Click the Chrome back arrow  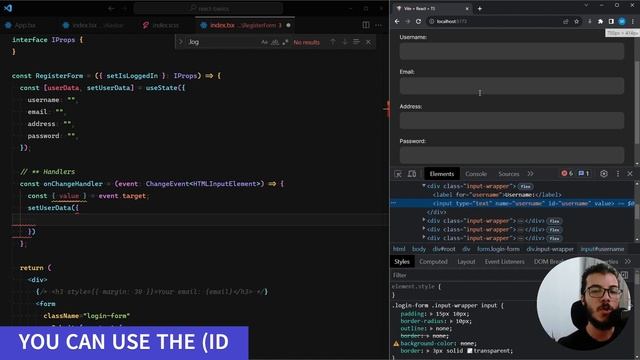click(x=397, y=21)
